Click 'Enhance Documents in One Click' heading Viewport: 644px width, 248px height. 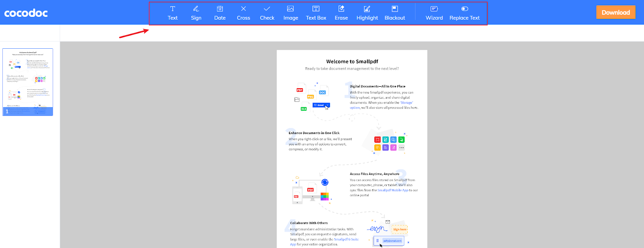(314, 133)
